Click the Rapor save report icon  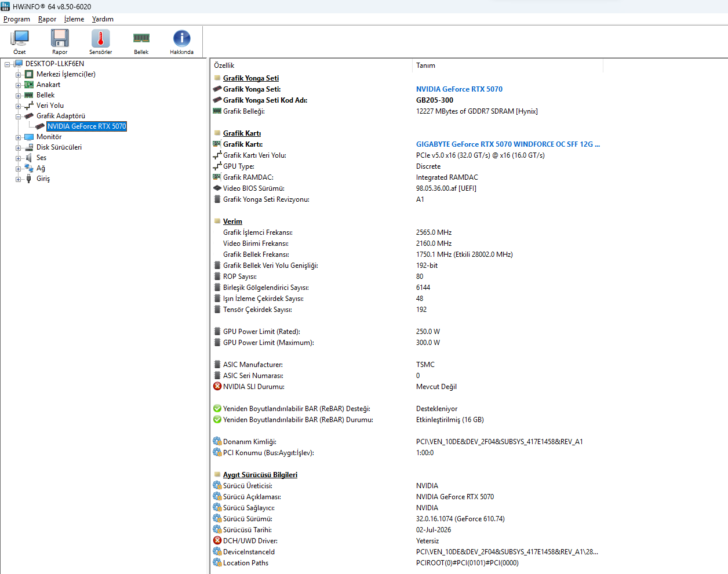(x=60, y=42)
